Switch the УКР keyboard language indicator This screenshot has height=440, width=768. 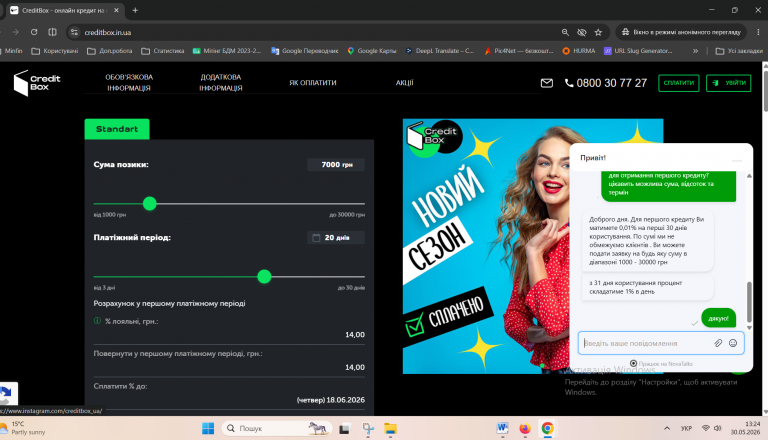pos(686,428)
